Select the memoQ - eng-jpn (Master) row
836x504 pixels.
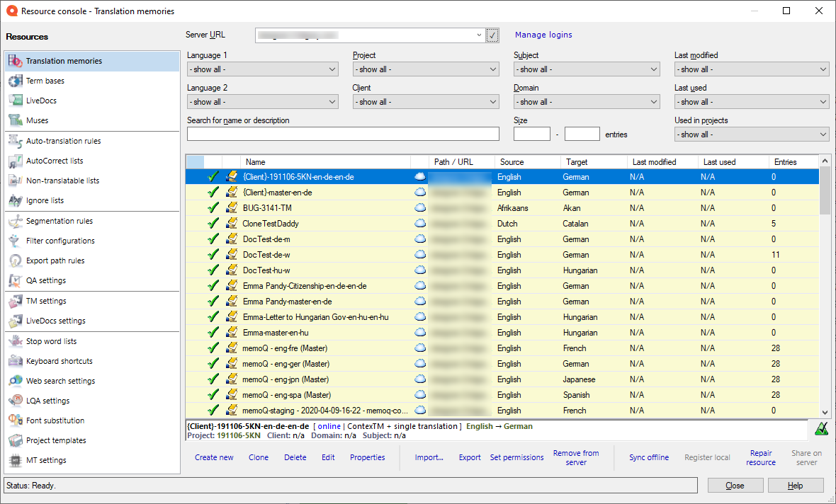coord(502,379)
